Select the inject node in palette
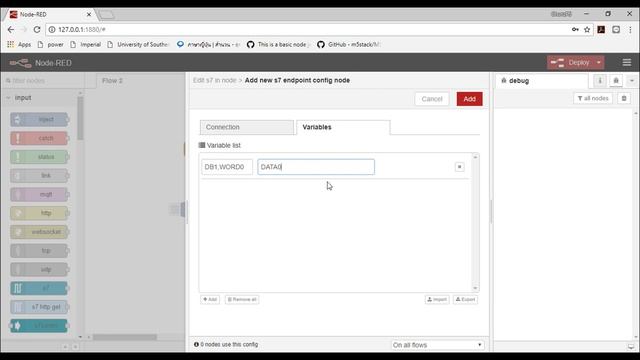Viewport: 640px width, 360px height. 39,120
